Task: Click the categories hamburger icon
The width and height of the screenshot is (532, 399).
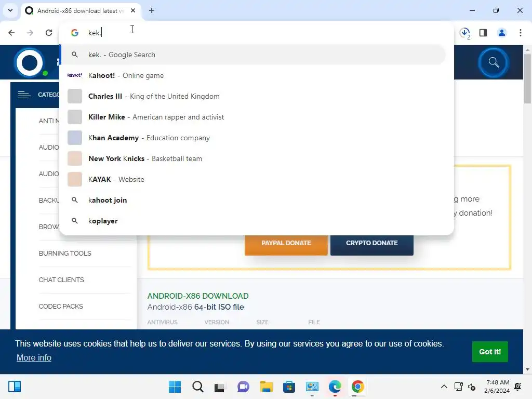Action: pyautogui.click(x=24, y=95)
